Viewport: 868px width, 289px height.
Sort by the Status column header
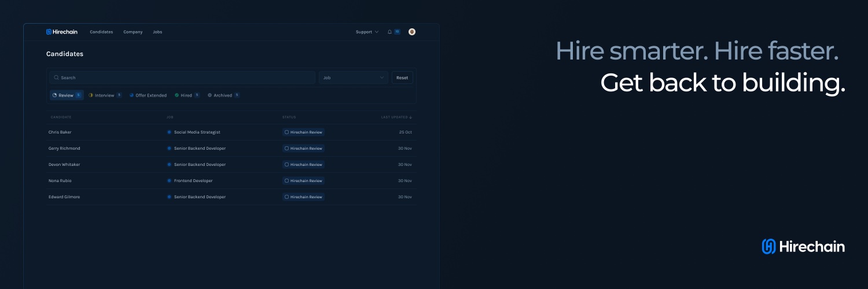[289, 117]
